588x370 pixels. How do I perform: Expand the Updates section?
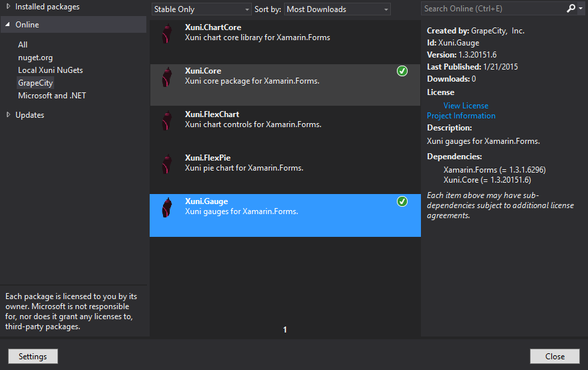[x=9, y=115]
